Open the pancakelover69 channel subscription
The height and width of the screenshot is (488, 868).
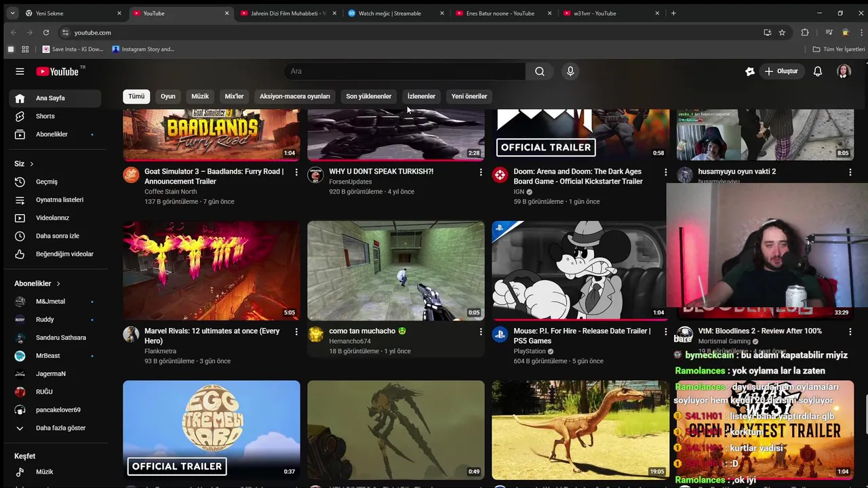pyautogui.click(x=55, y=410)
